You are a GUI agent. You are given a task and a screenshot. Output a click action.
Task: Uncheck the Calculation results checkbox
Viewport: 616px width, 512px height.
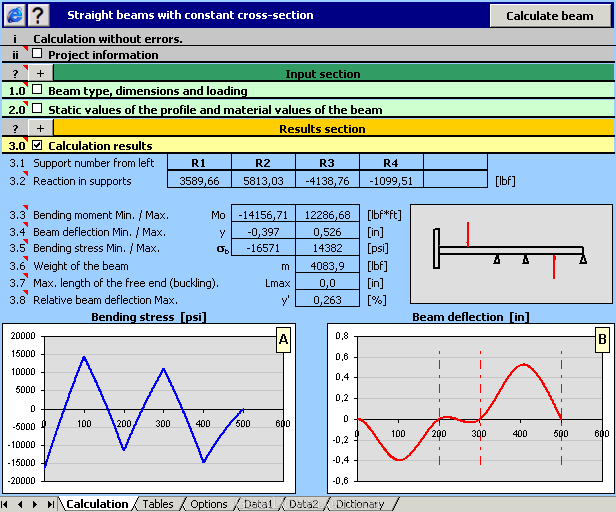tap(37, 146)
